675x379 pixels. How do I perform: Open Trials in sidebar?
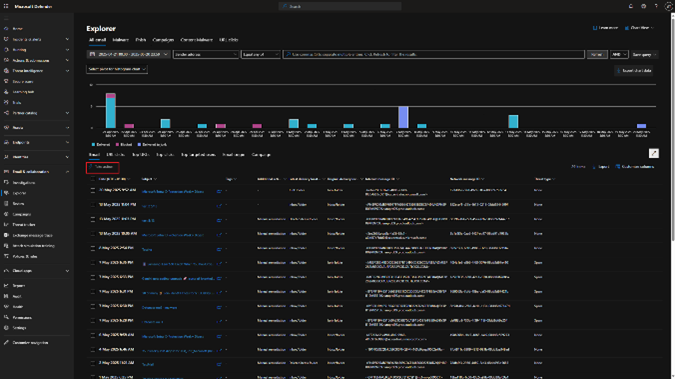pos(17,103)
